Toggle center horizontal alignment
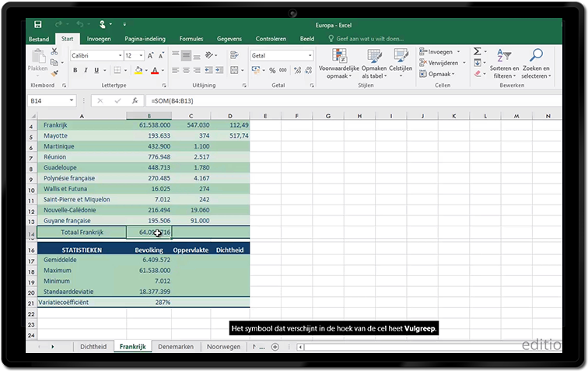Viewport: 588px width, 371px height. tap(187, 70)
